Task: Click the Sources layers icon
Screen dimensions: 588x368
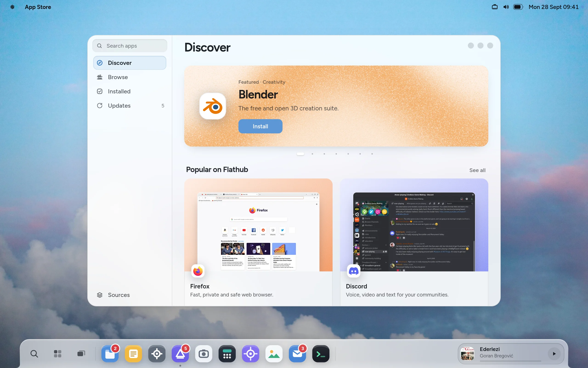Action: coord(100,295)
